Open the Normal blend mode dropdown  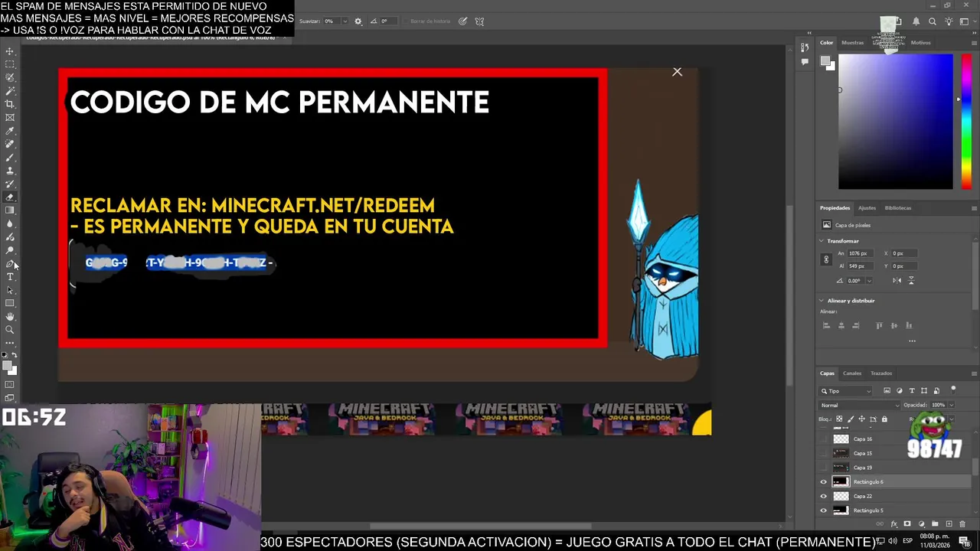pyautogui.click(x=857, y=405)
